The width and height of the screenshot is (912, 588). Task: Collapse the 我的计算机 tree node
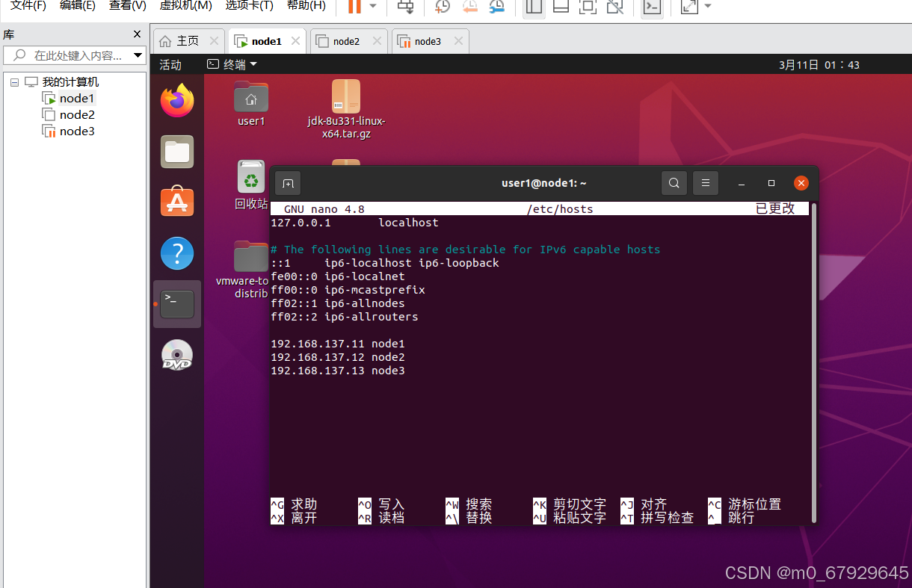[14, 82]
